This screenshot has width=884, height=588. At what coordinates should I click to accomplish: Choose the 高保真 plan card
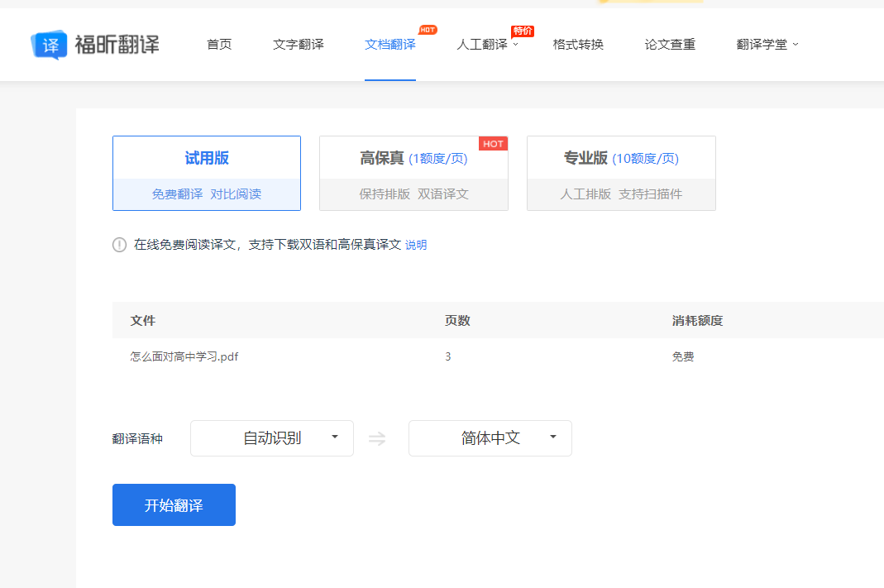coord(413,173)
